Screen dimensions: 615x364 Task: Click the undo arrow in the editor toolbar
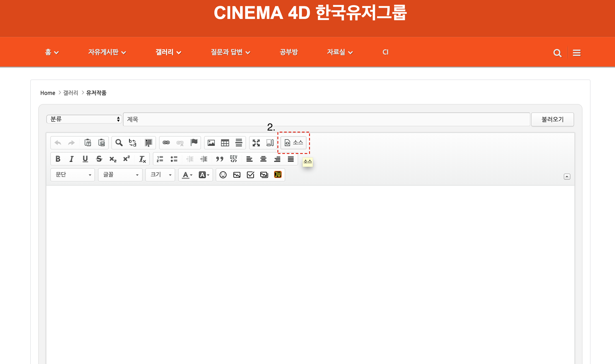pyautogui.click(x=58, y=143)
